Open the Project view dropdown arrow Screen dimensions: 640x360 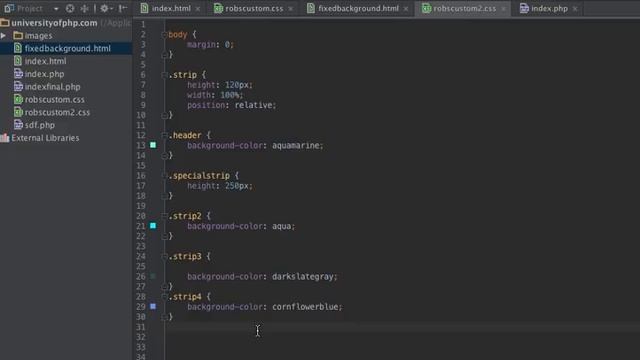tap(56, 9)
